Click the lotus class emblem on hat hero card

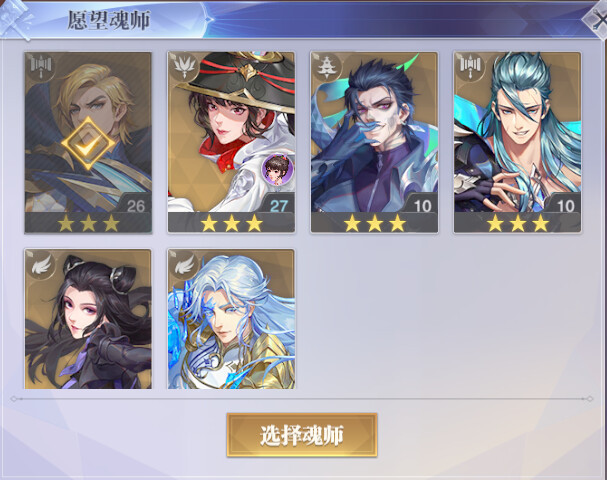184,67
